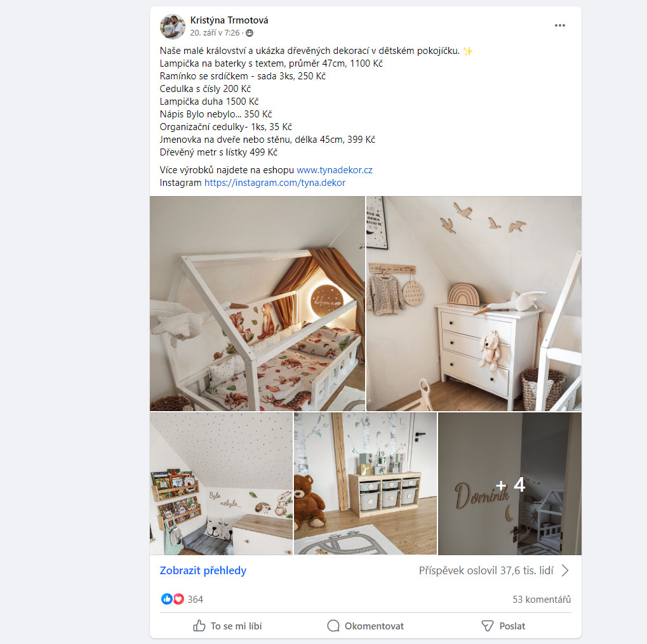Viewport: 647px width, 644px height.
Task: Open the Kristýna Trmotová author name
Action: tap(229, 20)
